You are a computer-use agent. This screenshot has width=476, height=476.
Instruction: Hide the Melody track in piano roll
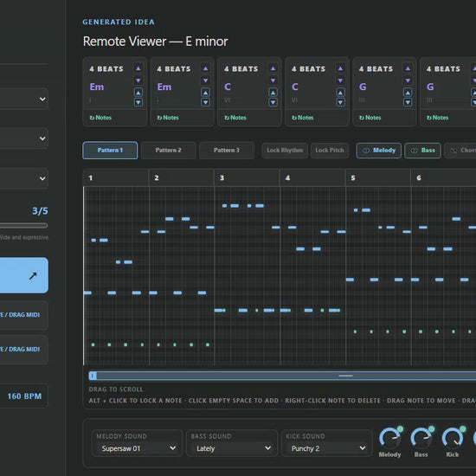tap(379, 151)
